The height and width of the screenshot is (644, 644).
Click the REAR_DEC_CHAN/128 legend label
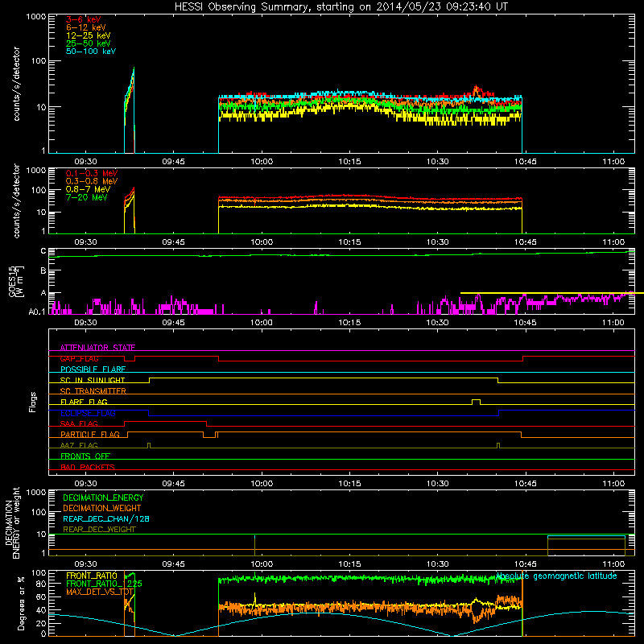point(106,518)
